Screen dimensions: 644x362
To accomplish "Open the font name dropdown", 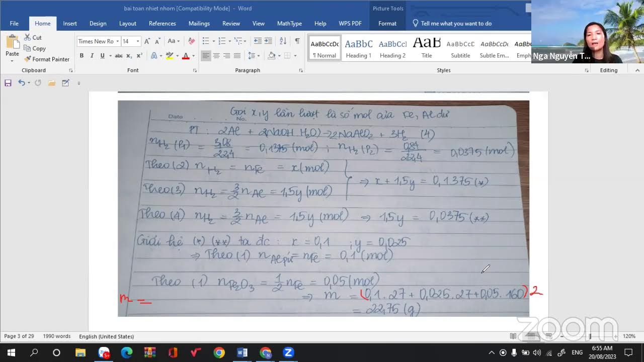I will pyautogui.click(x=117, y=41).
